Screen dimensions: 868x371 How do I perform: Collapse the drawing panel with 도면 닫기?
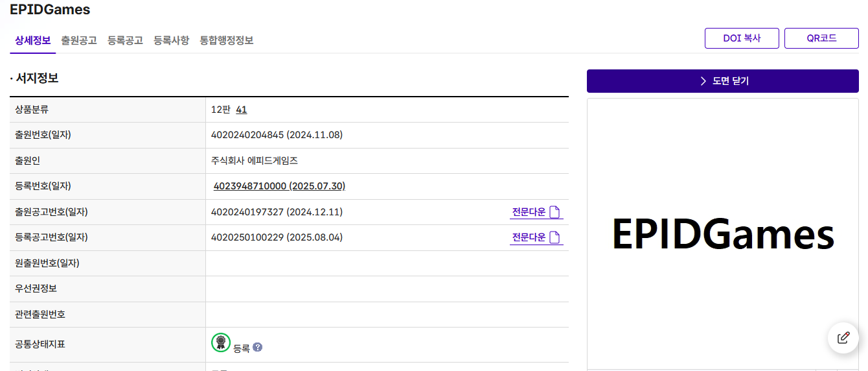click(722, 81)
